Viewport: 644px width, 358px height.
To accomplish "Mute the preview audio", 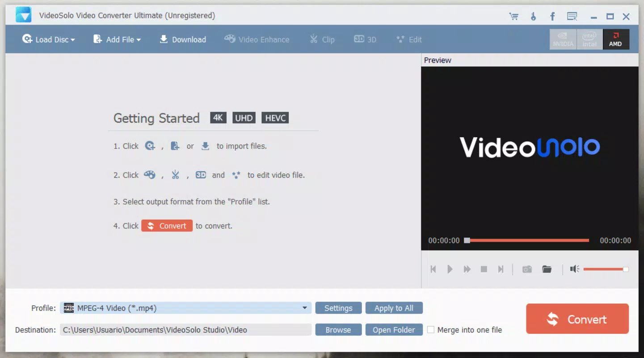I will 575,269.
